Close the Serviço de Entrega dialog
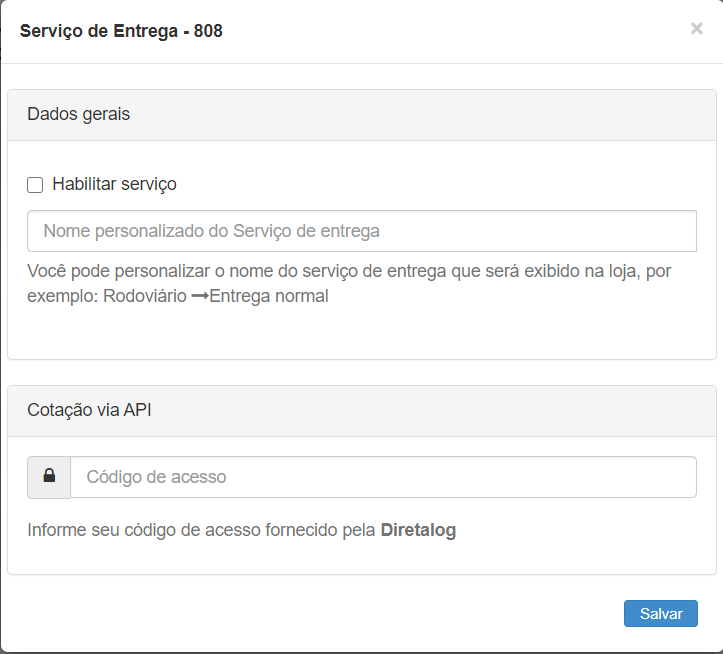This screenshot has height=654, width=723. 696,29
